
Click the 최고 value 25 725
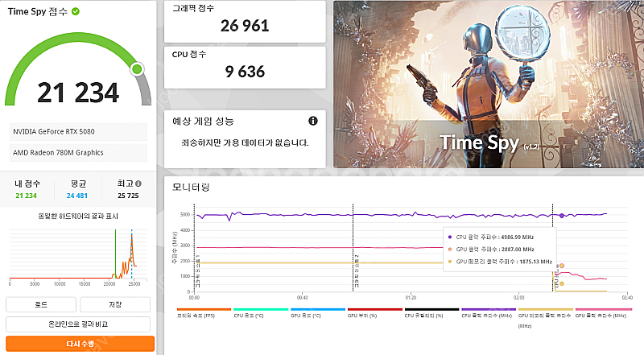[128, 196]
